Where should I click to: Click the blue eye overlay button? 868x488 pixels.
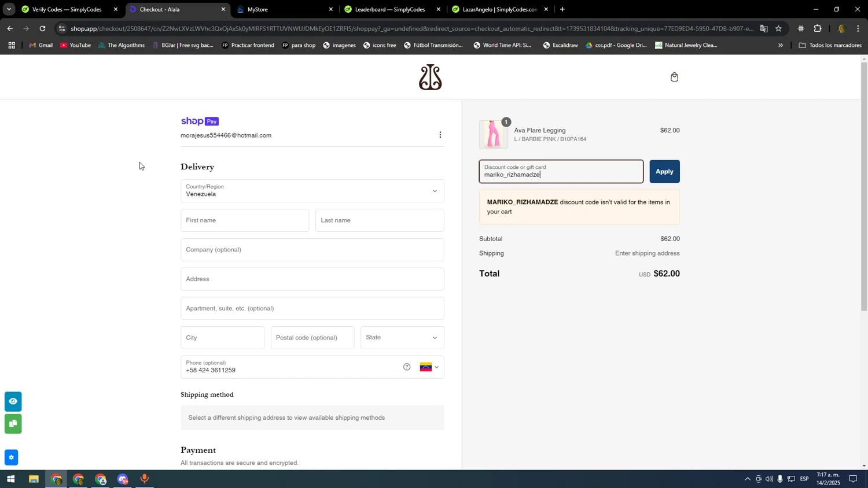(x=13, y=401)
